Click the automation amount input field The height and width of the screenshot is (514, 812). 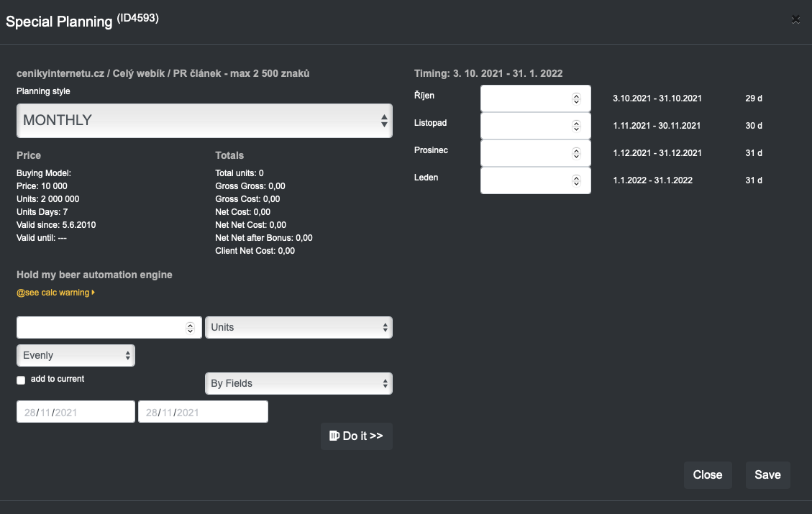[99, 328]
